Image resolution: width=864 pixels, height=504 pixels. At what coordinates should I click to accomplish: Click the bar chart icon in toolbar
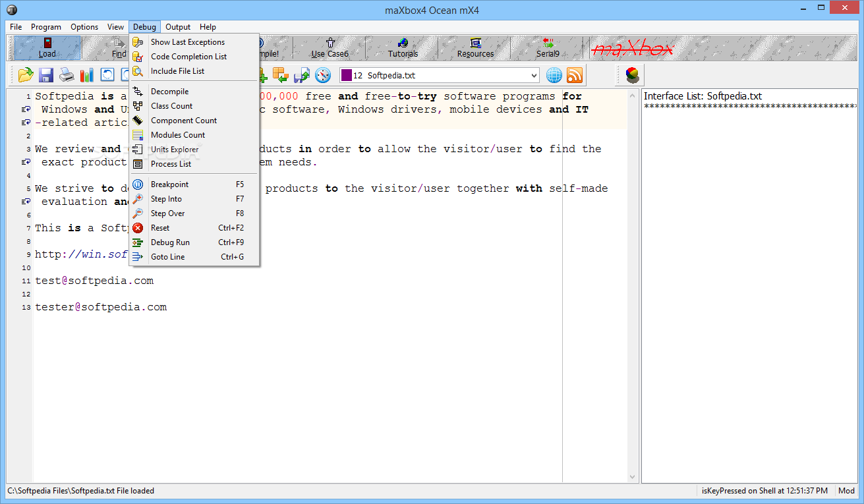point(87,75)
